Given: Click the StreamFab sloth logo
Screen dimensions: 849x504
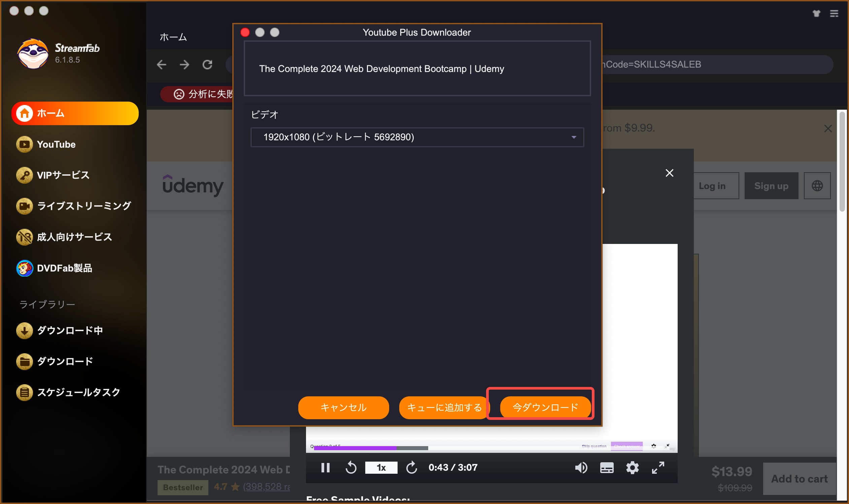Looking at the screenshot, I should point(33,53).
